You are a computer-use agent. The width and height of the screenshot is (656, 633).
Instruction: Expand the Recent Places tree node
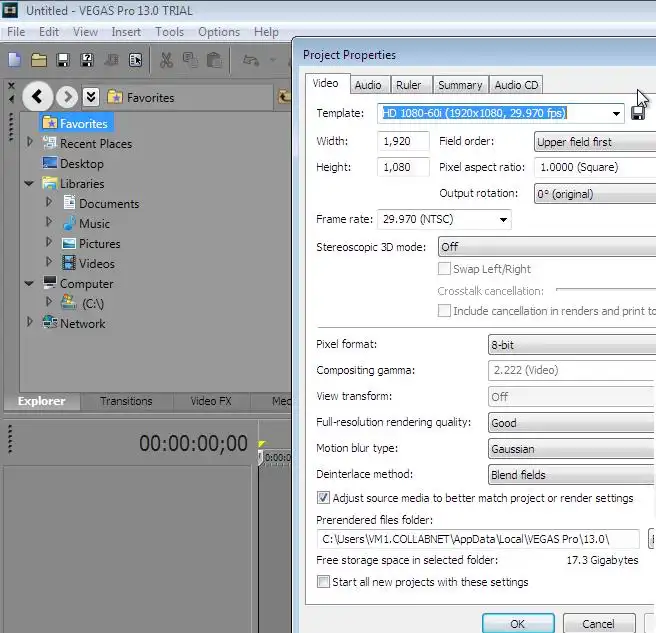click(x=29, y=141)
